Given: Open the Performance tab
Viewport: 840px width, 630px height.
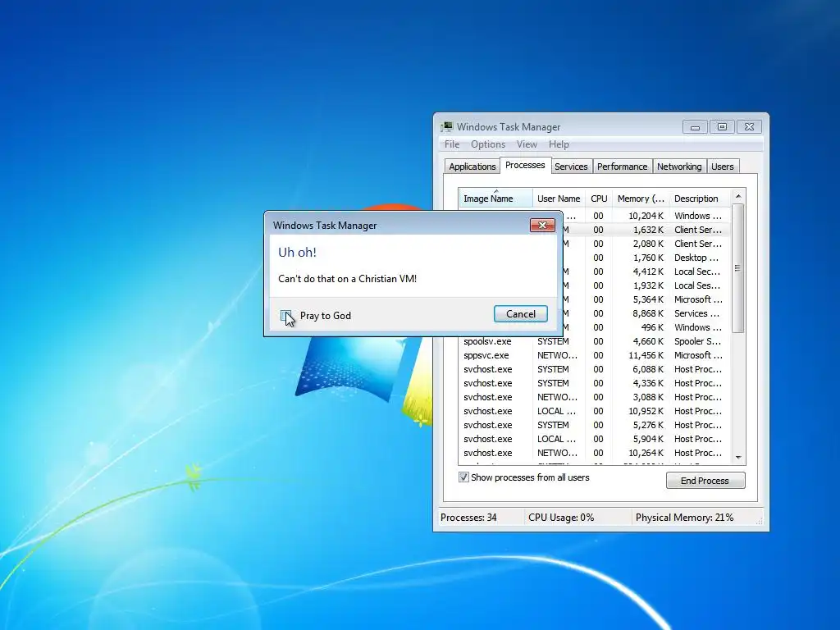Looking at the screenshot, I should 622,167.
